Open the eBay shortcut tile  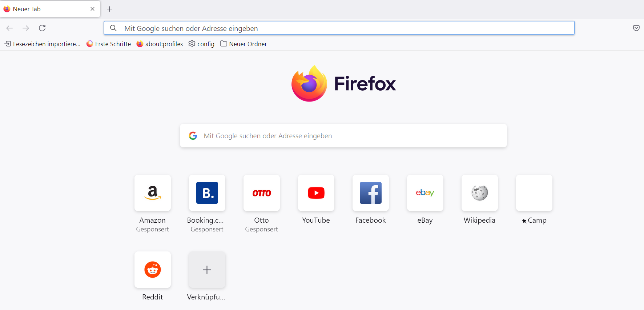tap(425, 193)
